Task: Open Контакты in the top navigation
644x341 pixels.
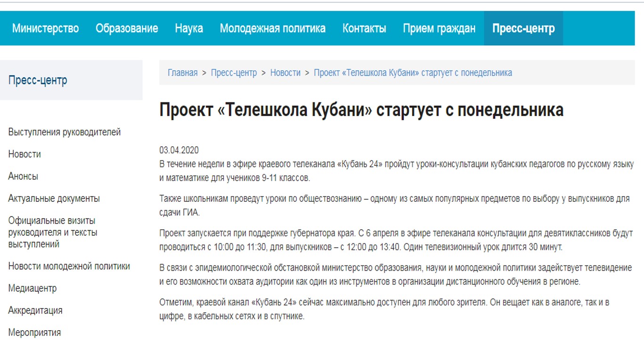Action: pos(364,28)
